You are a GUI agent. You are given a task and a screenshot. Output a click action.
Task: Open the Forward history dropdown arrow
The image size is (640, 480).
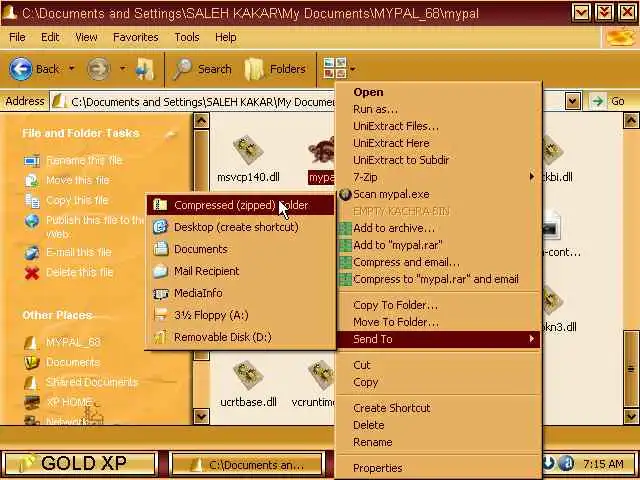click(x=122, y=69)
